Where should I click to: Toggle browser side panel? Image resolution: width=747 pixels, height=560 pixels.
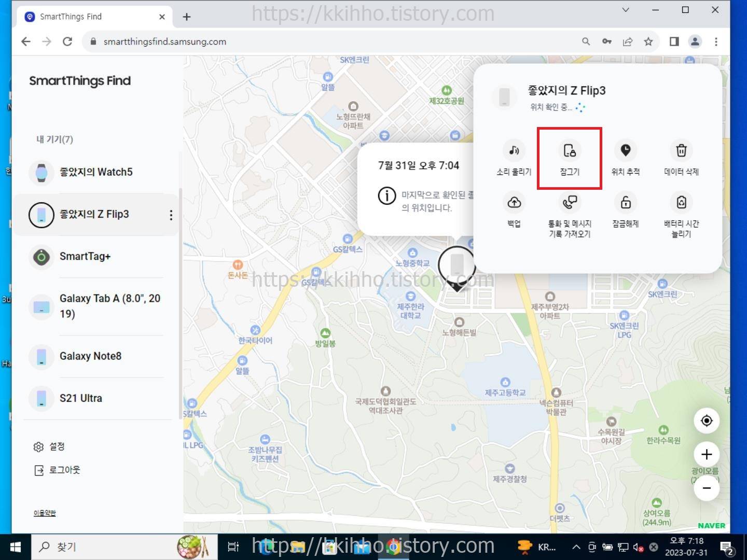674,41
